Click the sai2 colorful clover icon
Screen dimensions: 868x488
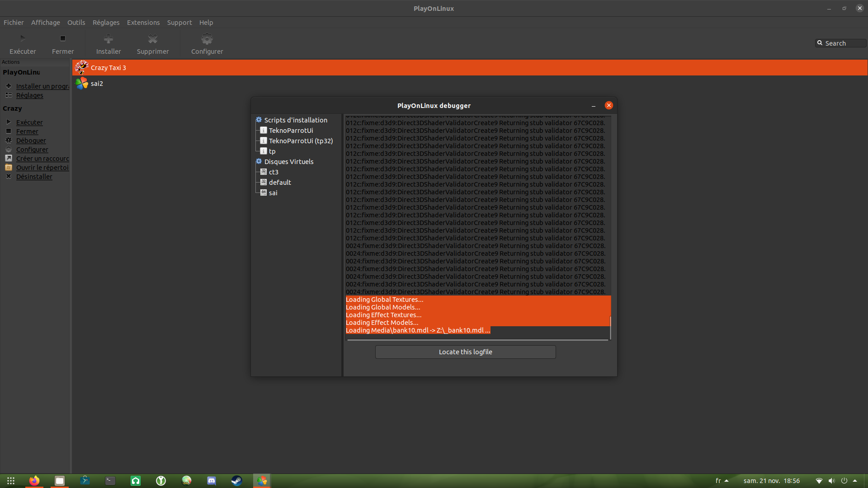(x=82, y=84)
